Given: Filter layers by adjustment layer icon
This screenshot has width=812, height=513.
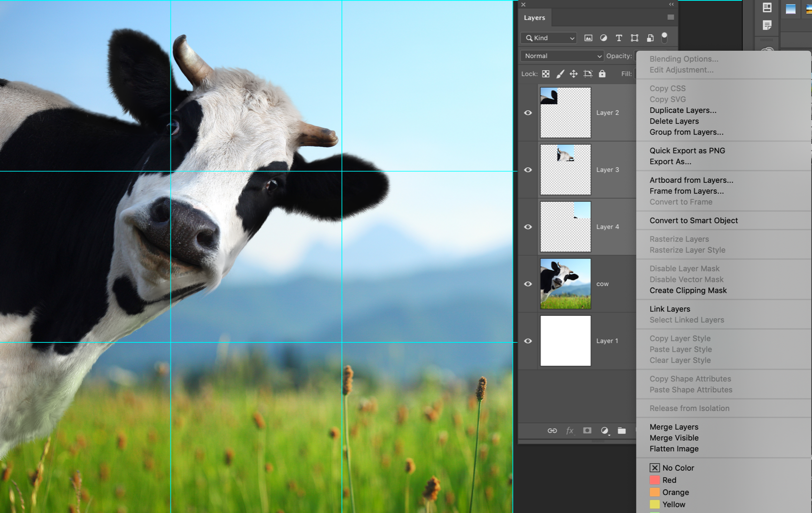Looking at the screenshot, I should point(603,38).
